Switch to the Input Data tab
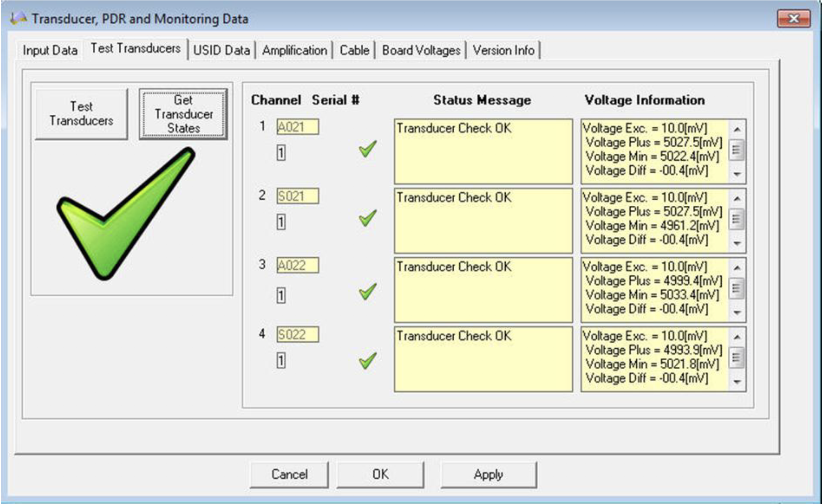The height and width of the screenshot is (504, 822). pos(50,50)
